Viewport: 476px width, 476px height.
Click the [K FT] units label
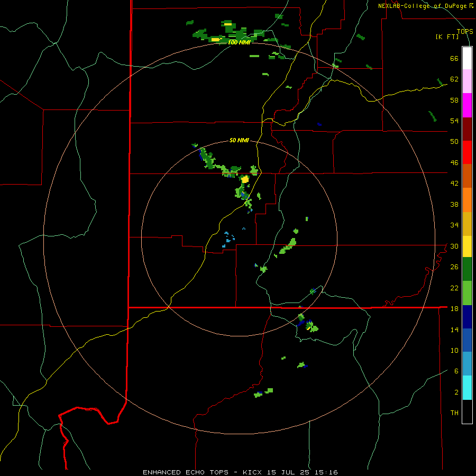447,36
